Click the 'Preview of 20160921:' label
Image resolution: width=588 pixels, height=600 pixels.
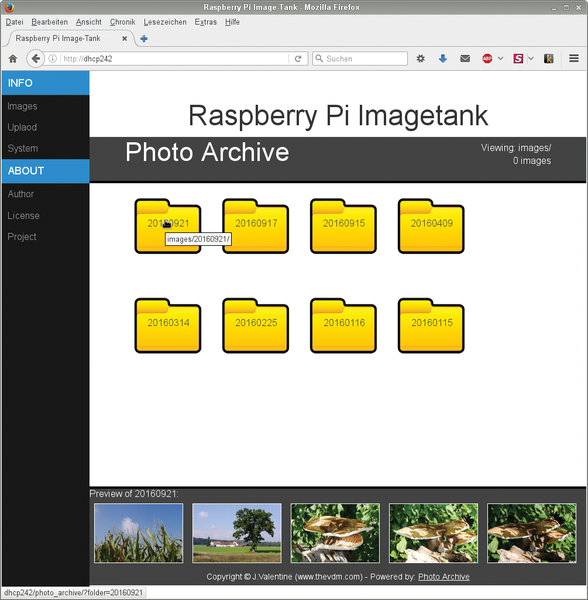tap(134, 494)
